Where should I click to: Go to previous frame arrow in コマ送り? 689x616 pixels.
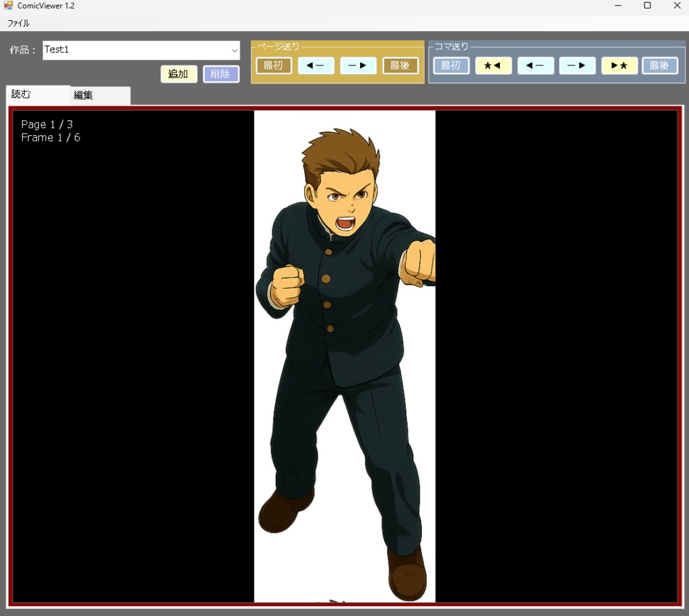pos(536,65)
